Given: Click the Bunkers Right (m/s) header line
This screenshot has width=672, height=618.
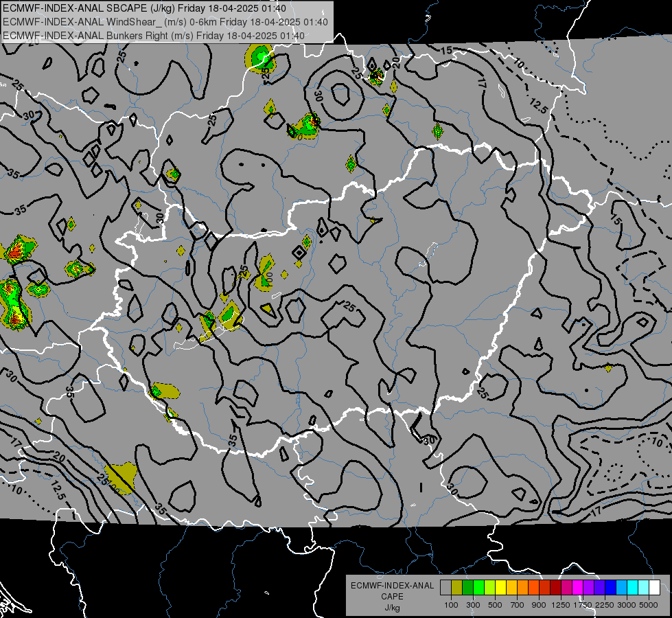Looking at the screenshot, I should [154, 36].
